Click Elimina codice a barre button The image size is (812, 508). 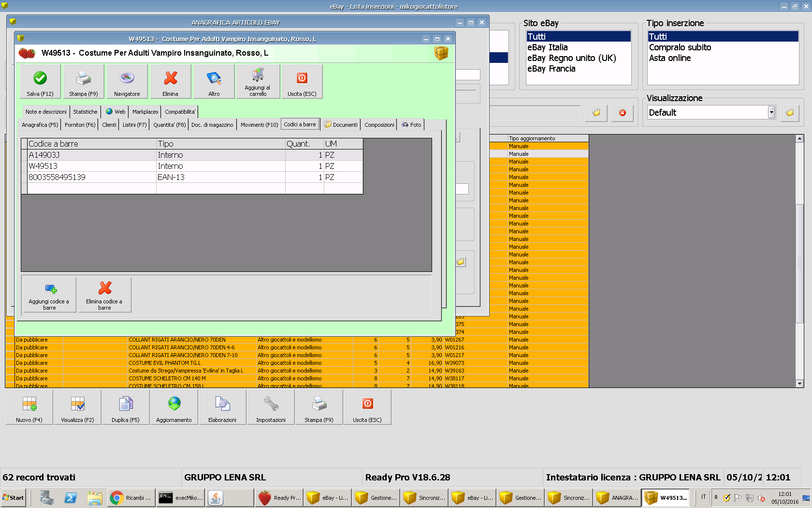104,295
